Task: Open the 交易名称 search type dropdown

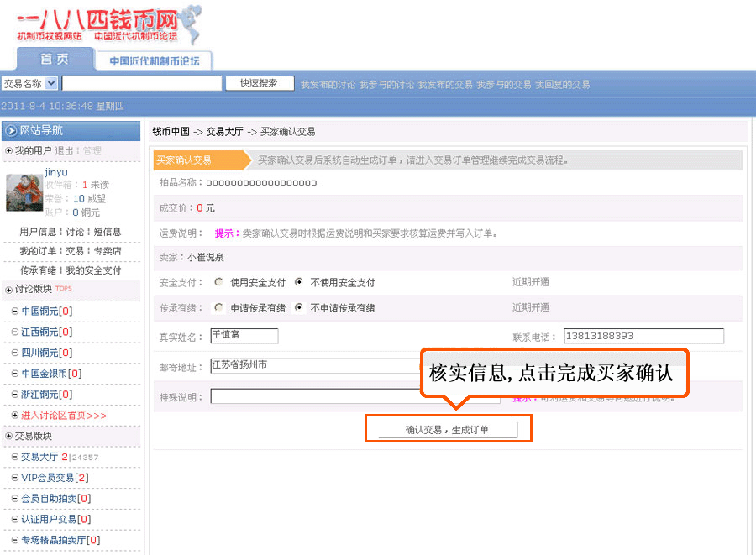Action: (x=51, y=83)
